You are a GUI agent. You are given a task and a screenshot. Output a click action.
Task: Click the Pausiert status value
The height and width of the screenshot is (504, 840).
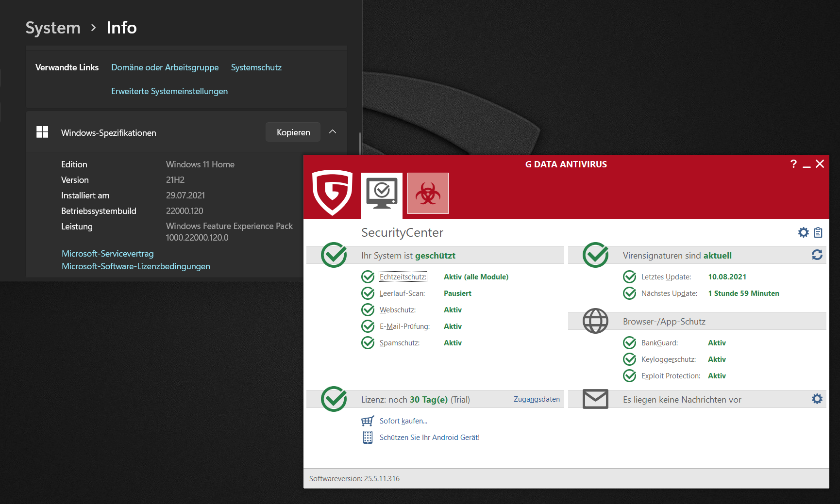[457, 293]
